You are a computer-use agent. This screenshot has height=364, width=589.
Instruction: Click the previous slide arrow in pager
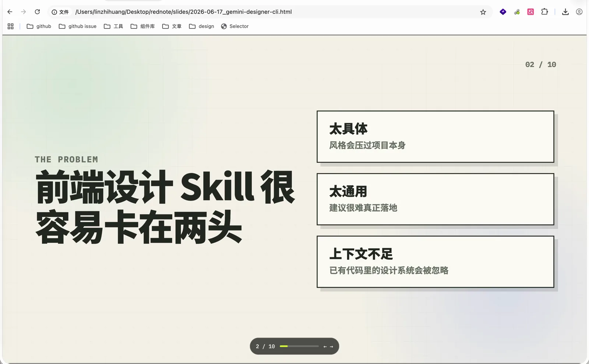(x=325, y=346)
